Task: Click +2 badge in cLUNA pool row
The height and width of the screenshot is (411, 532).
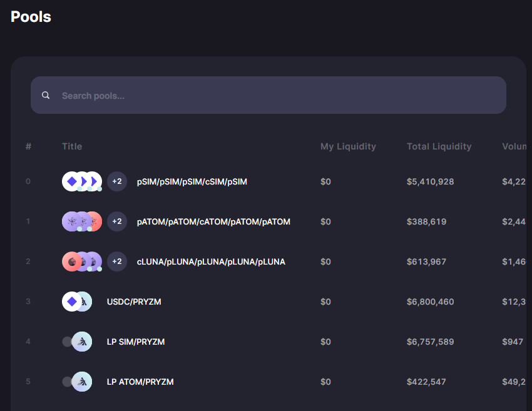Action: [117, 261]
